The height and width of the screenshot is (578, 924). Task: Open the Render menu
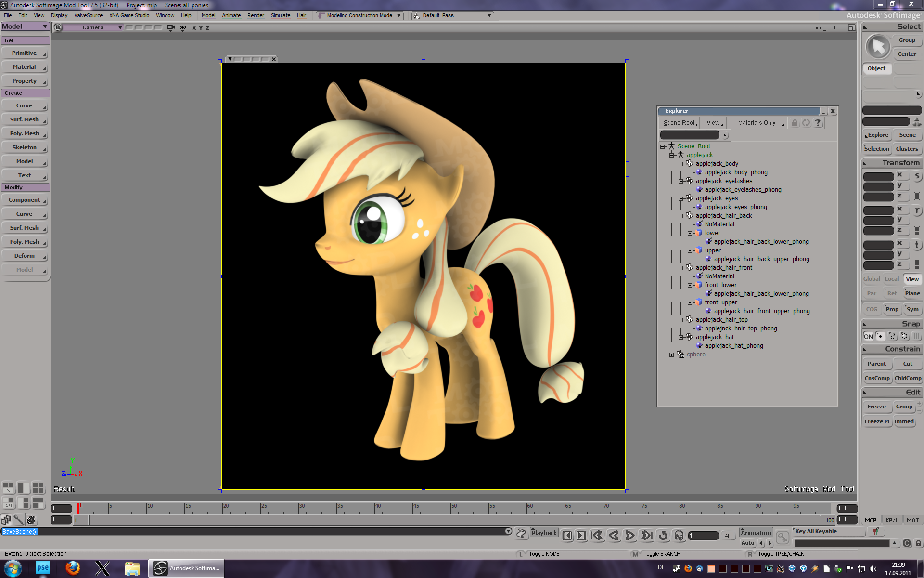point(256,15)
